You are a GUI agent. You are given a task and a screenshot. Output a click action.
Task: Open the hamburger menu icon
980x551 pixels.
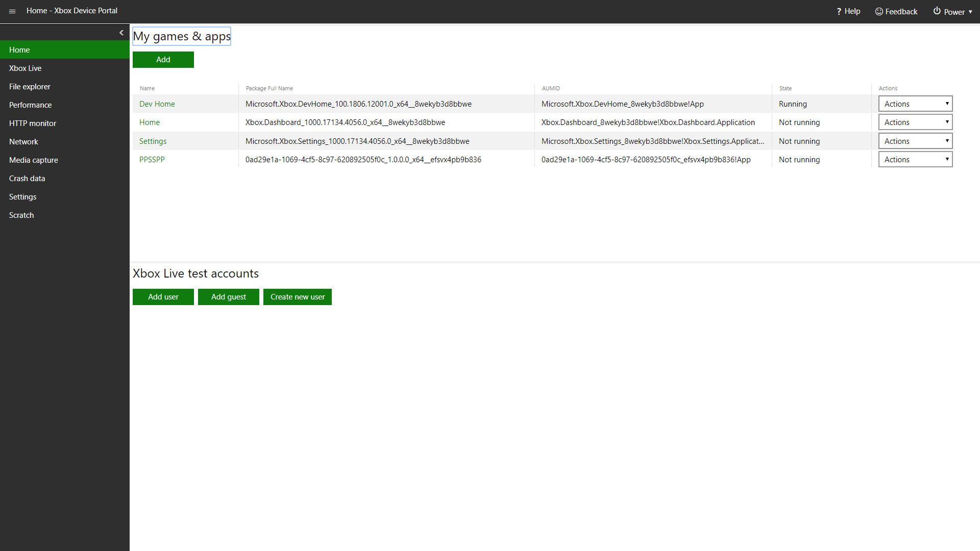coord(12,11)
